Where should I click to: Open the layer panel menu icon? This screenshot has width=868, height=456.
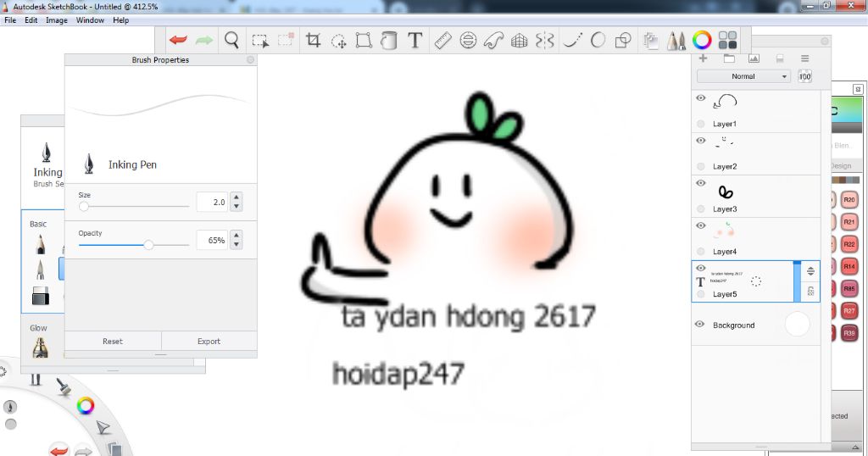coord(805,58)
